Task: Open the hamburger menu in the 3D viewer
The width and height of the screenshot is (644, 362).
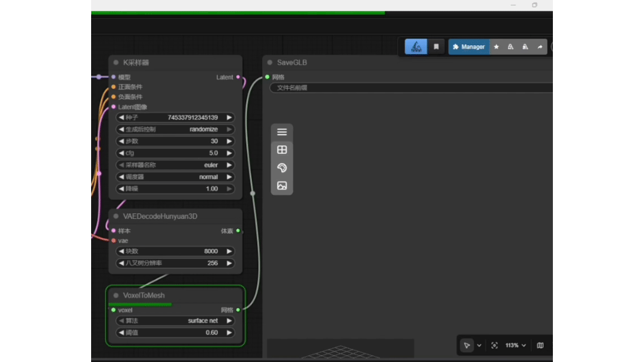Action: coord(282,132)
